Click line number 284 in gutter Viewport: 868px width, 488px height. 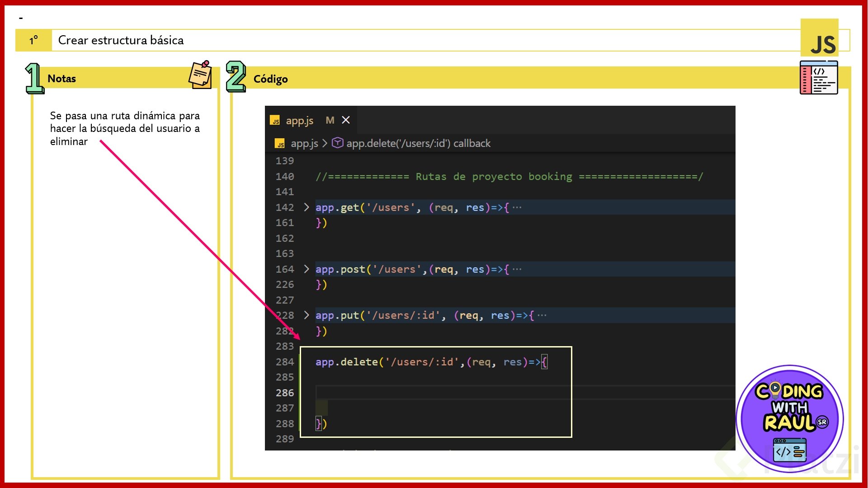(285, 362)
